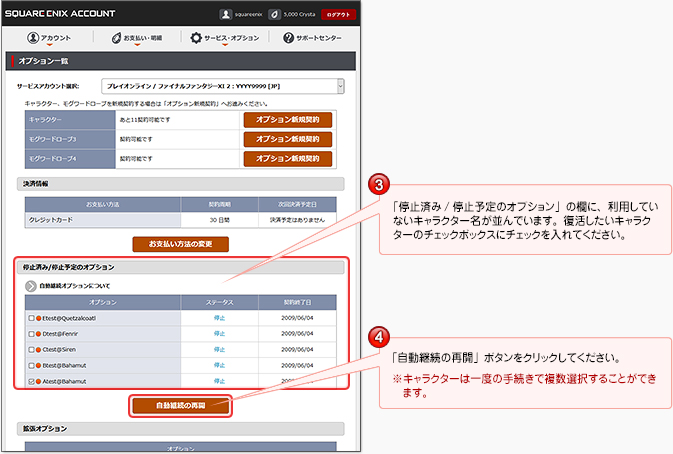Click the クレジットカード payment method cell

(x=103, y=220)
